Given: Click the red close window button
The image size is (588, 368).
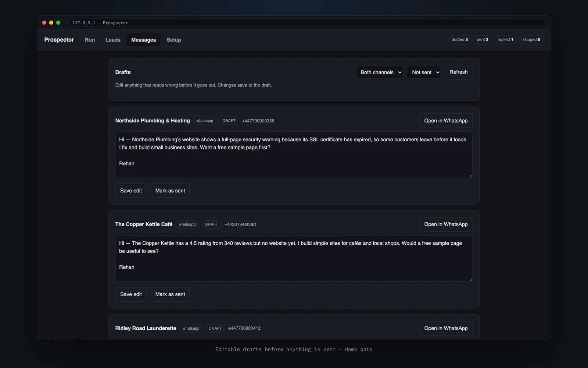Looking at the screenshot, I should point(44,23).
